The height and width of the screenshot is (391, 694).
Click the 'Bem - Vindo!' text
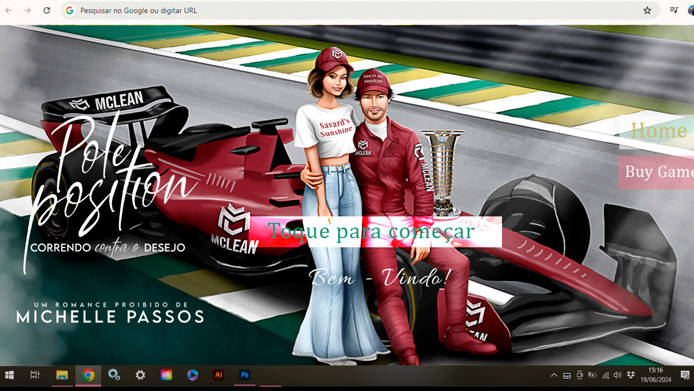tap(379, 278)
